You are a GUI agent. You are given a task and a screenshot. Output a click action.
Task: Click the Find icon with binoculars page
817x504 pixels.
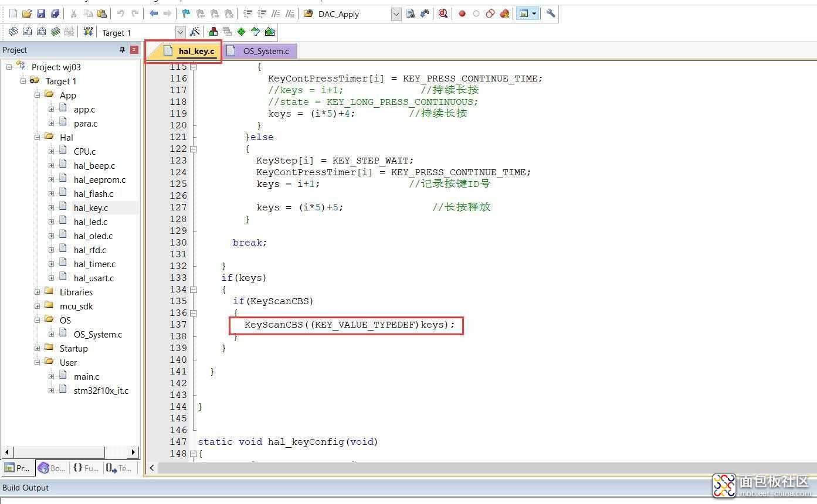tap(411, 13)
